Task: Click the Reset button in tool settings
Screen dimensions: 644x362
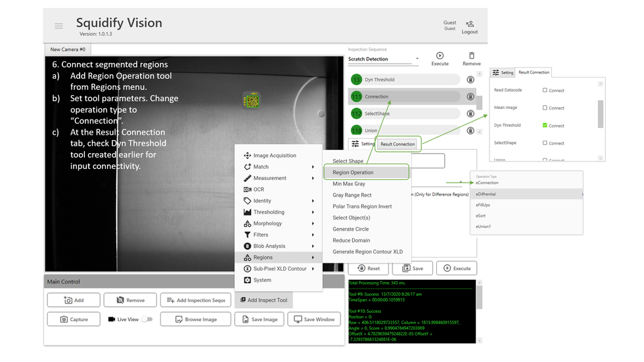Action: pyautogui.click(x=369, y=269)
